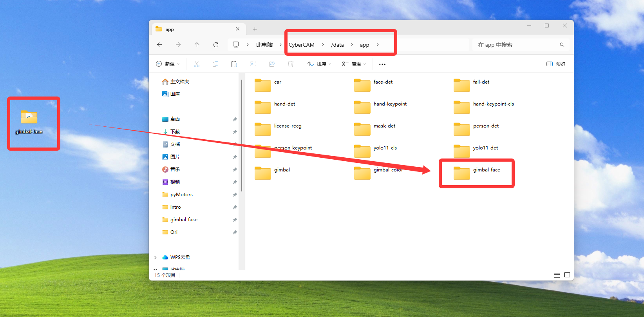Select the hand-det folder
The width and height of the screenshot is (644, 317).
pyautogui.click(x=275, y=107)
